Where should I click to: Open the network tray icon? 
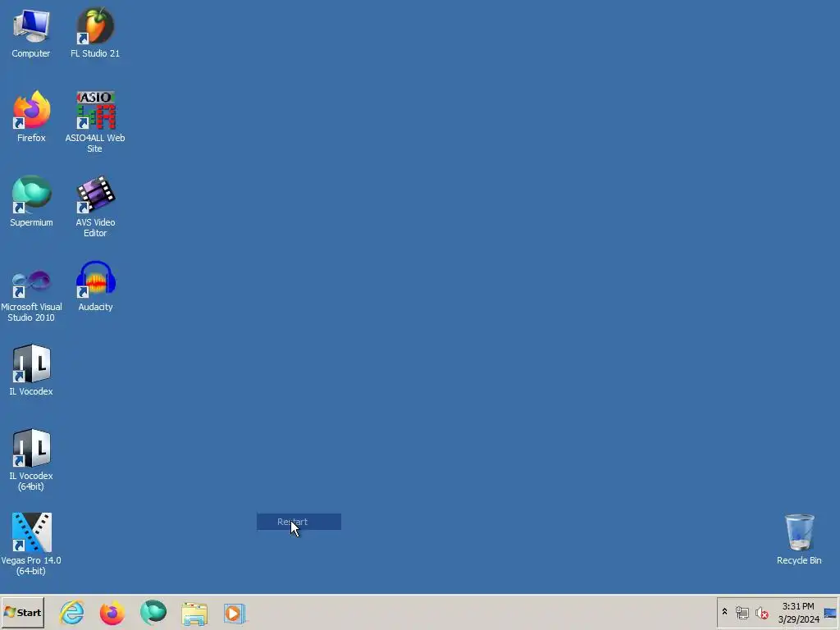(x=742, y=613)
